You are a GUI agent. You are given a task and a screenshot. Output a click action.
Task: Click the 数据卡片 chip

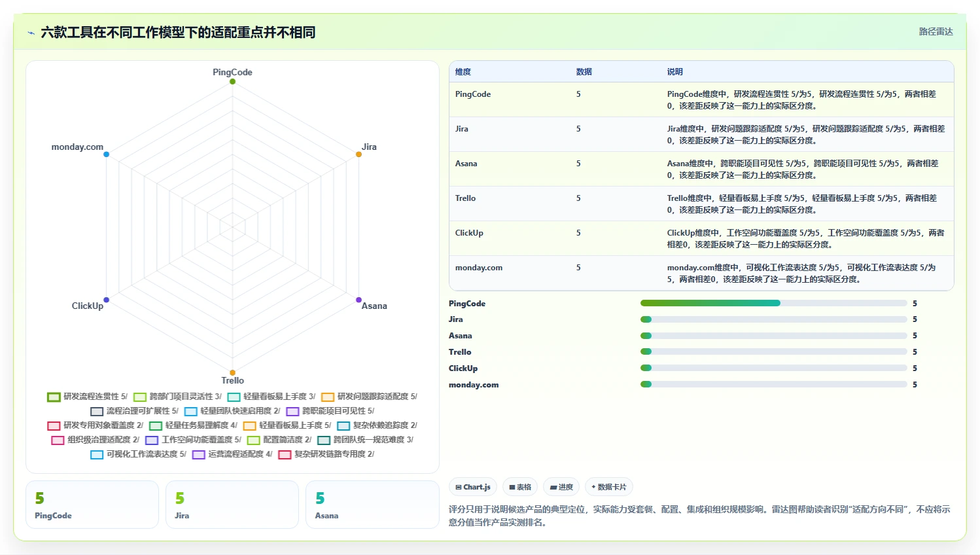[609, 487]
